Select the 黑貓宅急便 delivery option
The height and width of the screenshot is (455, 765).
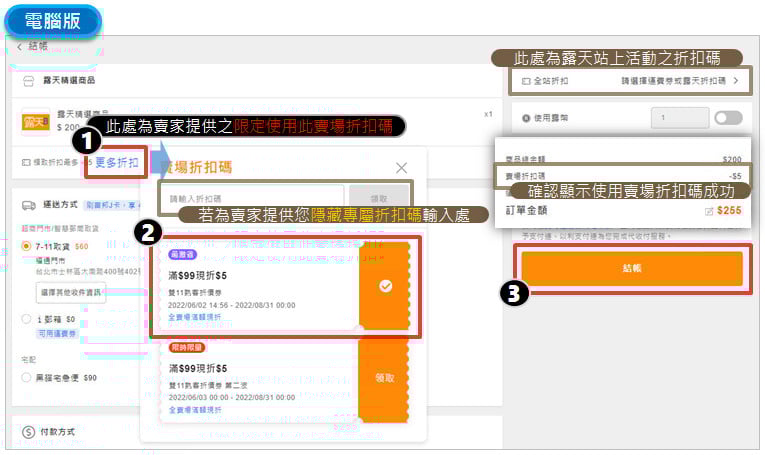[27, 378]
